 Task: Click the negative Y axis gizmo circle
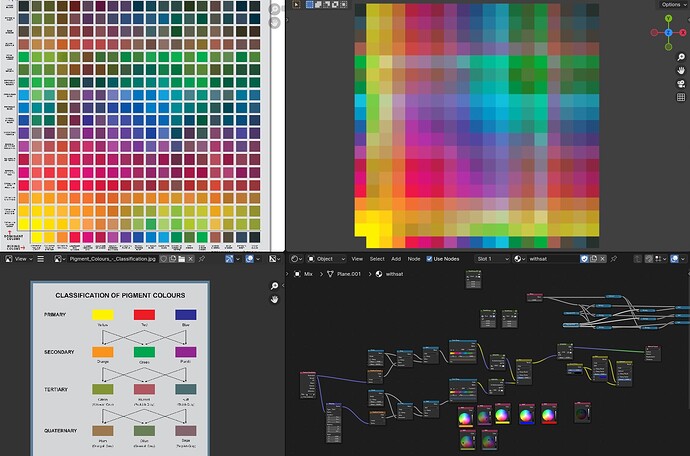point(668,47)
